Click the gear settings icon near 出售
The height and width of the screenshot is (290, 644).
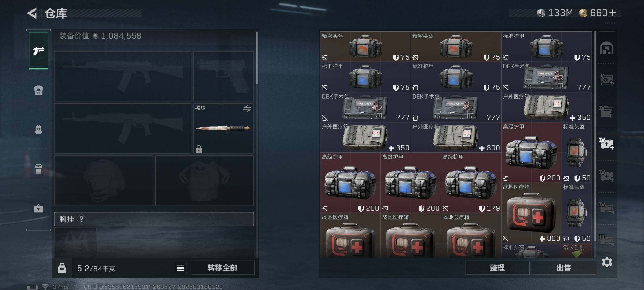point(607,262)
